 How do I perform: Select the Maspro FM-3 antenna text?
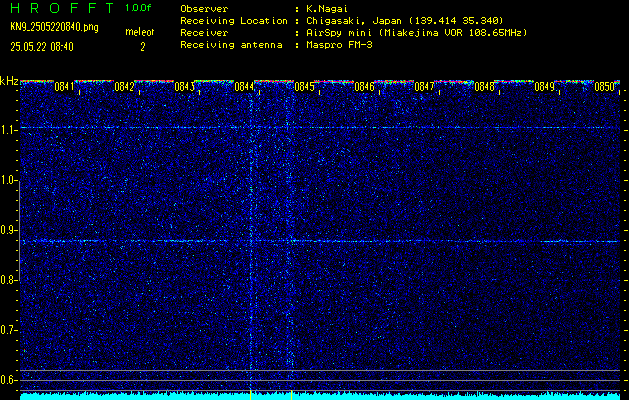tap(339, 45)
